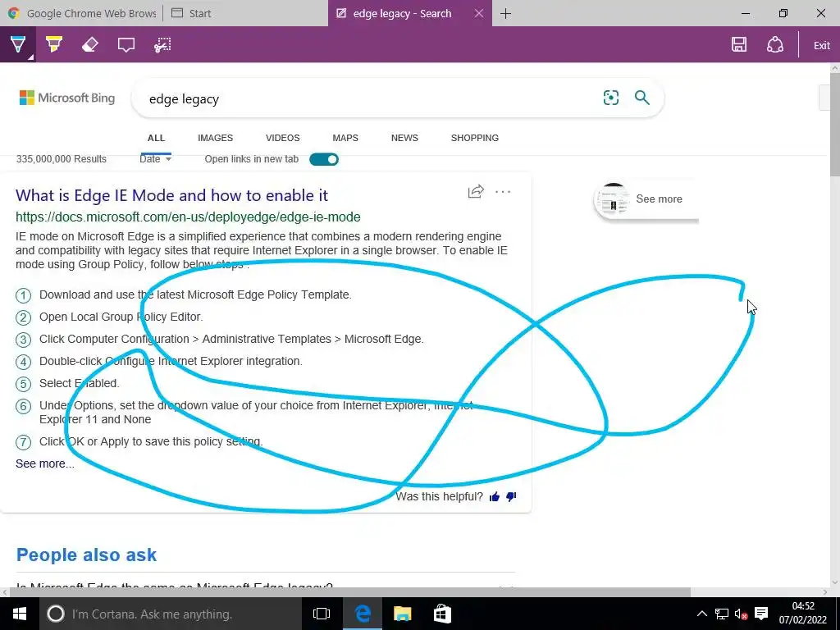840x630 pixels.
Task: Click step 3 Click Computer Configuration text
Action: click(231, 339)
